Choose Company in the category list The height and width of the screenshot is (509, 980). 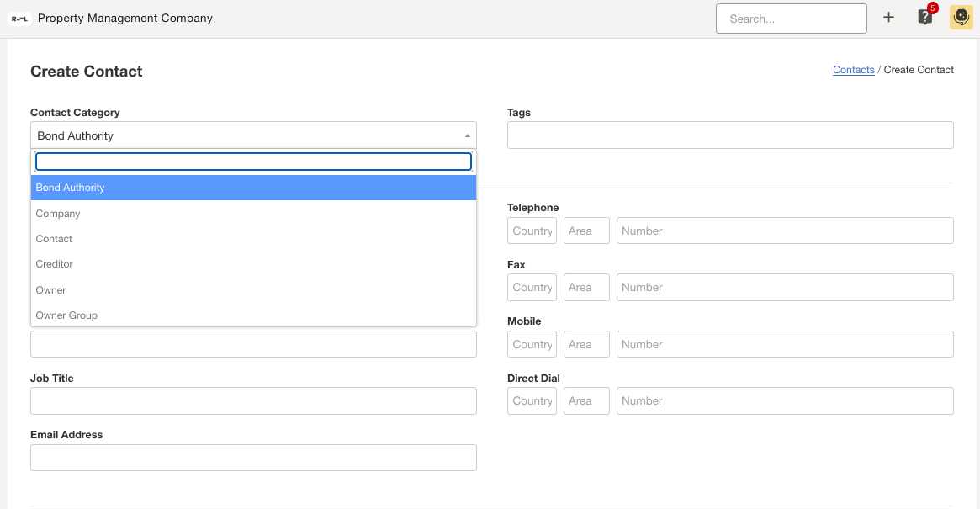coord(253,214)
